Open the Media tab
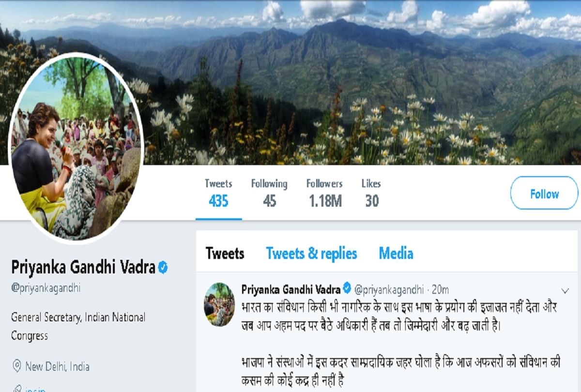Image resolution: width=581 pixels, height=392 pixels. pyautogui.click(x=396, y=253)
